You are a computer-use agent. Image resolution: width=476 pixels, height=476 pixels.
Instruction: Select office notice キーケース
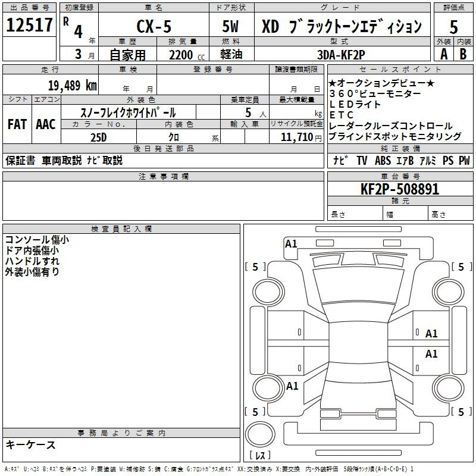click(x=31, y=445)
